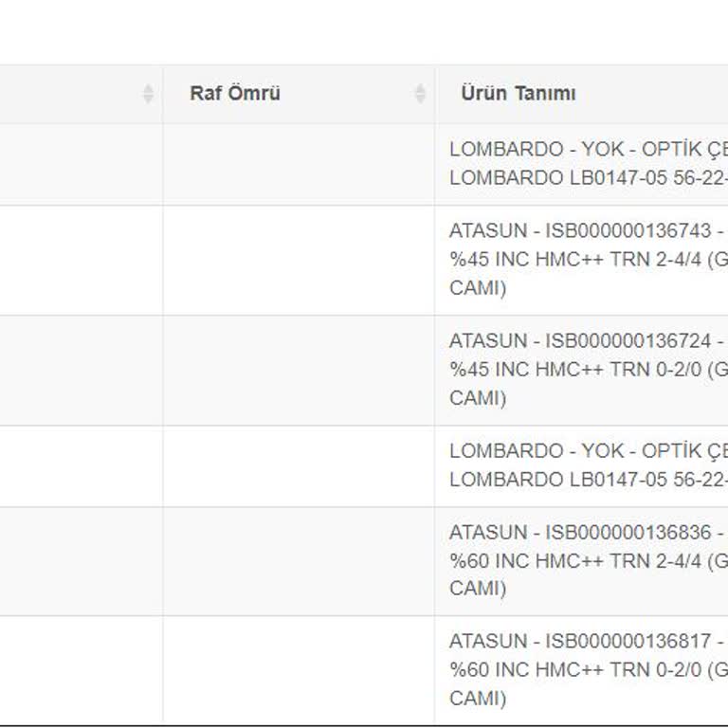Select leftmost column cell of ISB000000136724 row
Screen dimensions: 728x728
81,370
